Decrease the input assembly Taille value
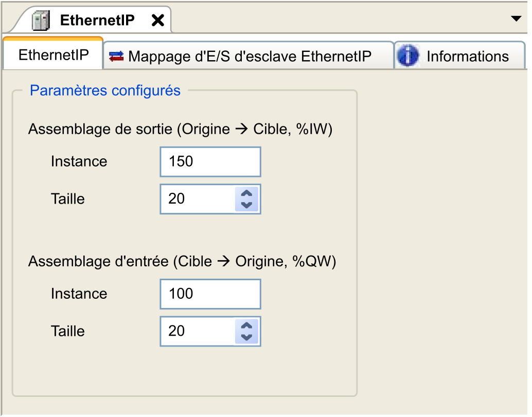The width and height of the screenshot is (532, 417). [246, 337]
